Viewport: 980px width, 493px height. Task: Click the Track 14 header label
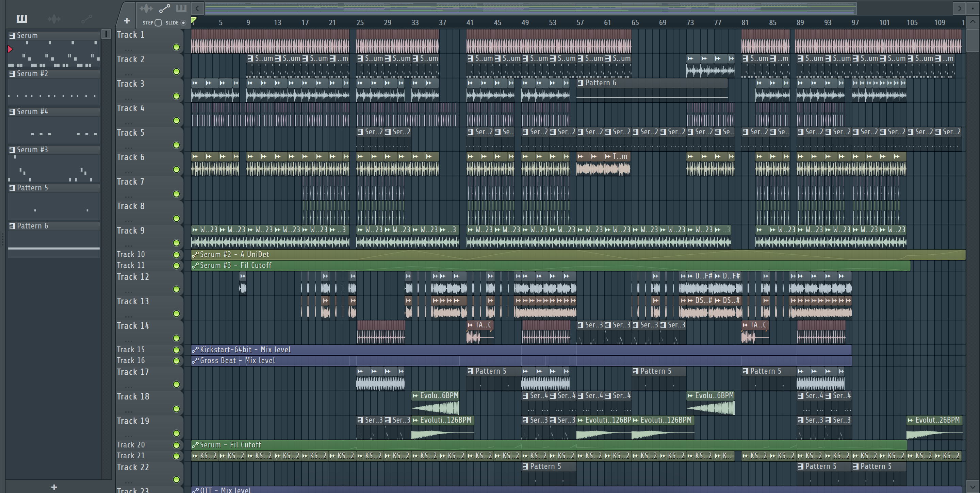133,326
